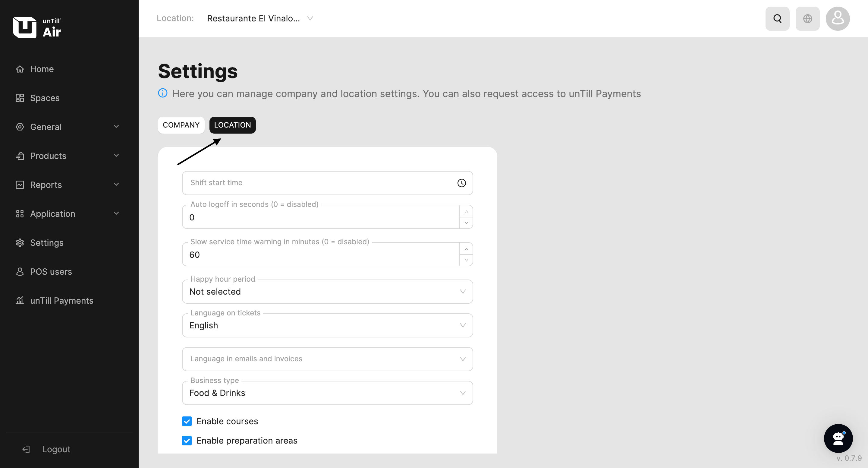Increase the Auto logoff seconds value
The height and width of the screenshot is (468, 868).
(x=466, y=211)
